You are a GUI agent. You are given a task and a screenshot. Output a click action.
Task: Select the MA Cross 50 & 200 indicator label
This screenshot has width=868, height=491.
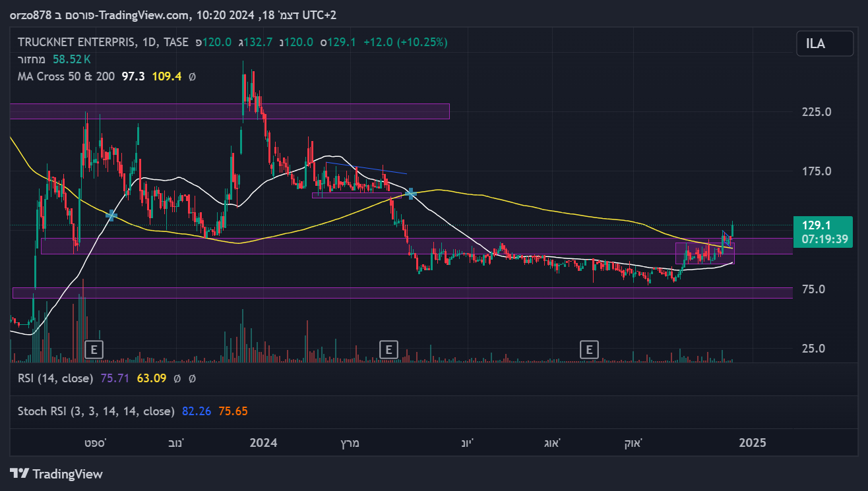[66, 76]
